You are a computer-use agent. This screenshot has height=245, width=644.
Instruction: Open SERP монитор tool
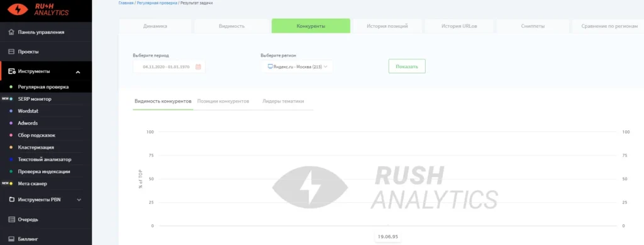pyautogui.click(x=35, y=99)
